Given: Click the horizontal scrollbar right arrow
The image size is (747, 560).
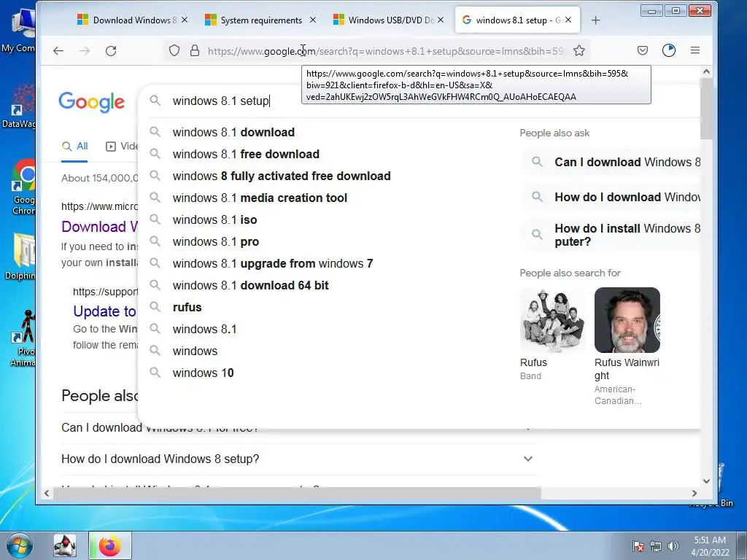Looking at the screenshot, I should [694, 494].
